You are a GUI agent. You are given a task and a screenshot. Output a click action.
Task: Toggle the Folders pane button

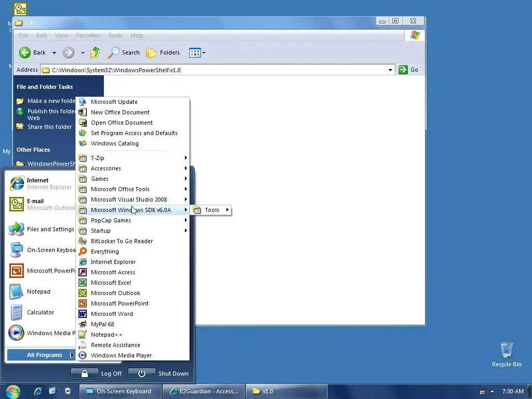tap(163, 52)
